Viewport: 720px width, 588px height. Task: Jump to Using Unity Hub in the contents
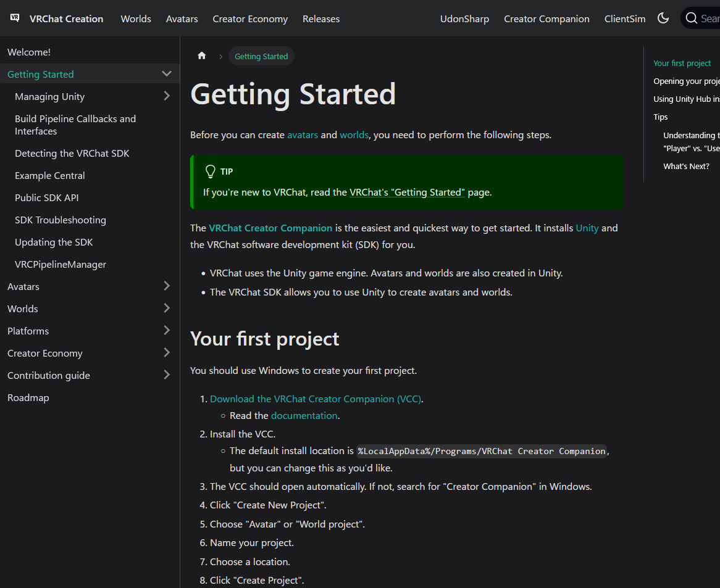click(x=687, y=99)
